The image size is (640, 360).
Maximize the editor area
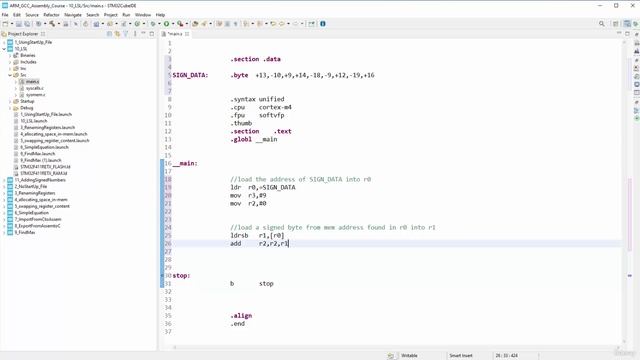coord(627,34)
